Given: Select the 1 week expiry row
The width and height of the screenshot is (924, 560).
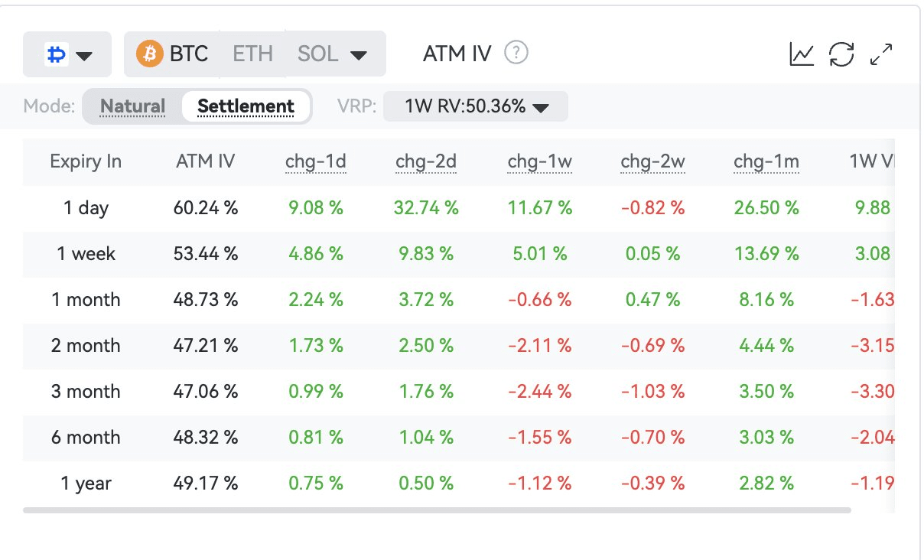Looking at the screenshot, I should pyautogui.click(x=86, y=254).
